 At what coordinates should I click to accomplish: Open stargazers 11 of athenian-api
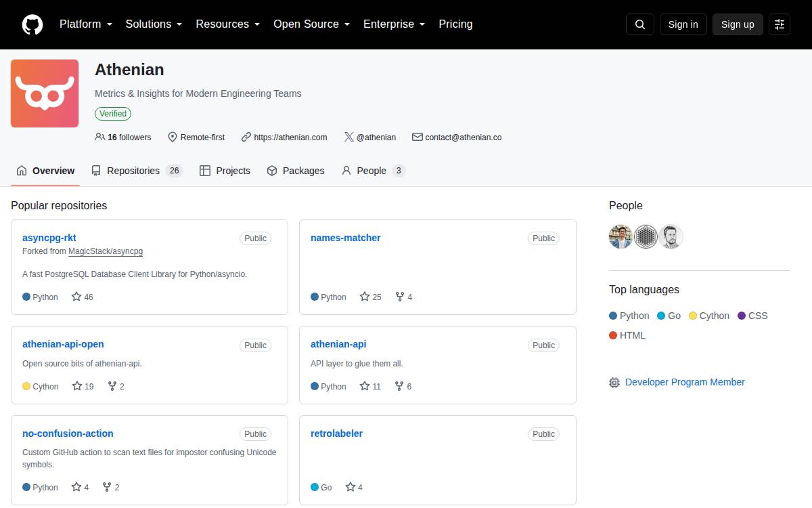click(371, 386)
